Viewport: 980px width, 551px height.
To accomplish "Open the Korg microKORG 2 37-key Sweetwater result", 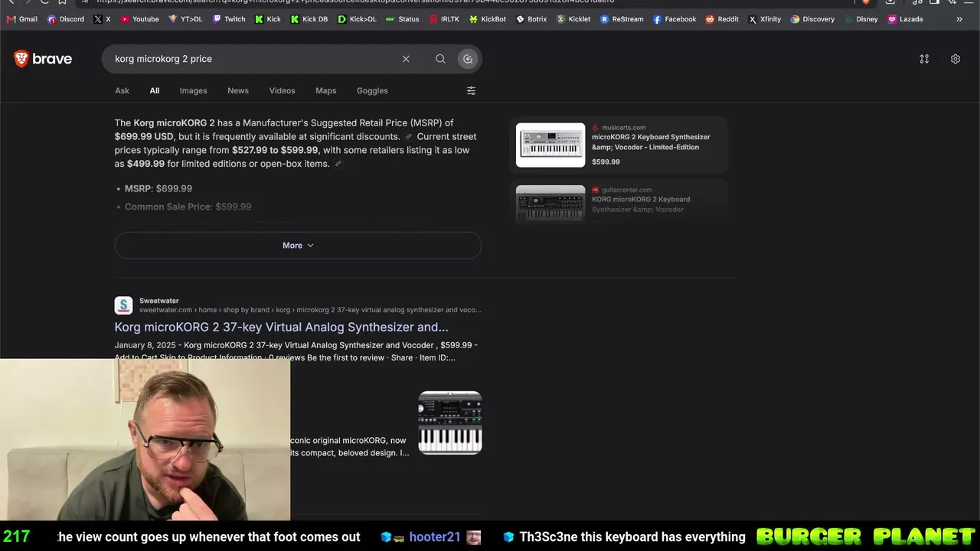I will click(x=282, y=328).
